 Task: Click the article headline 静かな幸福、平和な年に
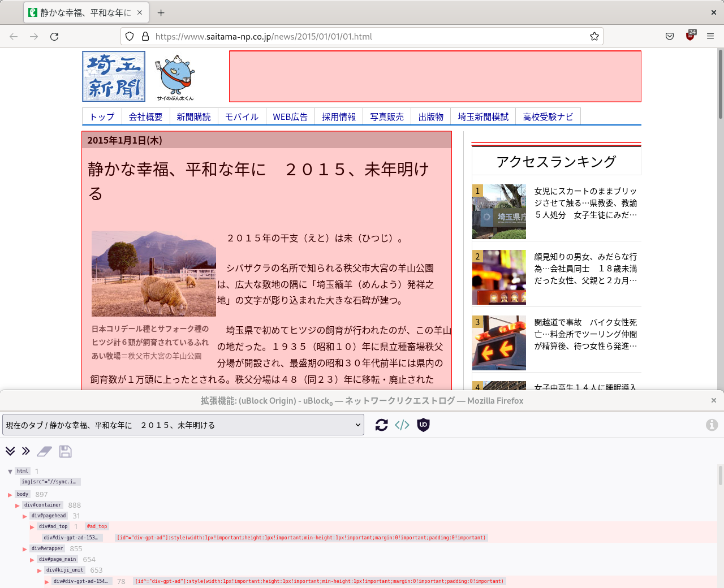click(x=258, y=181)
